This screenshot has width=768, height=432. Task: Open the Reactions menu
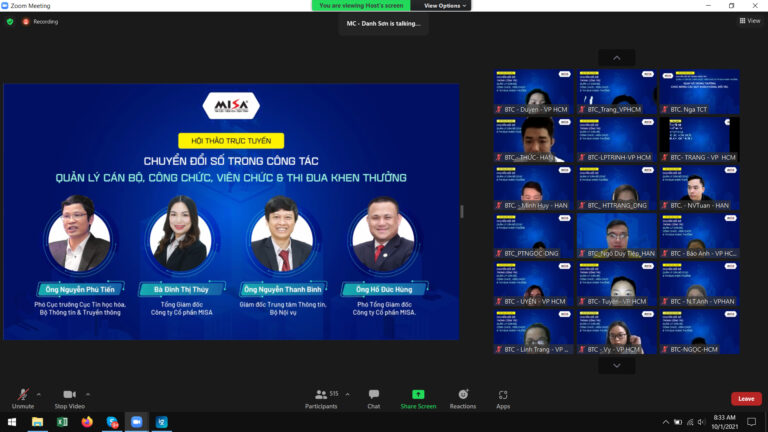click(x=463, y=395)
